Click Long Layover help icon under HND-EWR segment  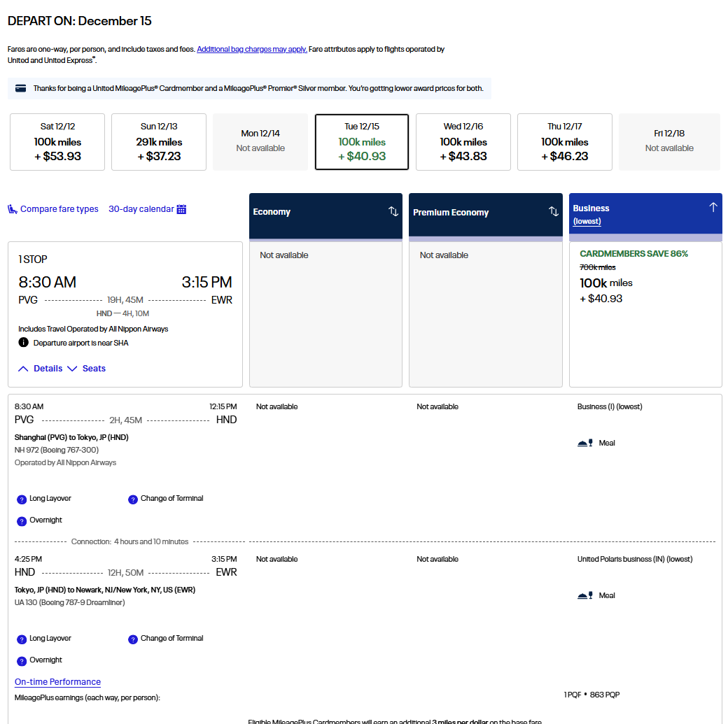[22, 639]
